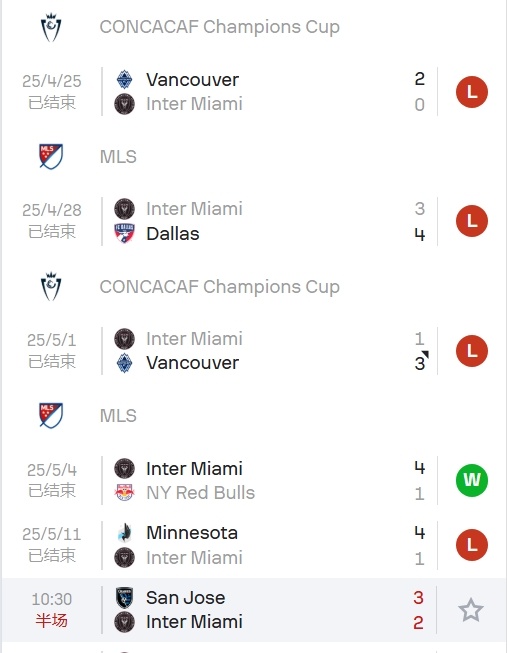Select the L result badge for Dallas match
The height and width of the screenshot is (653, 507).
point(472,221)
